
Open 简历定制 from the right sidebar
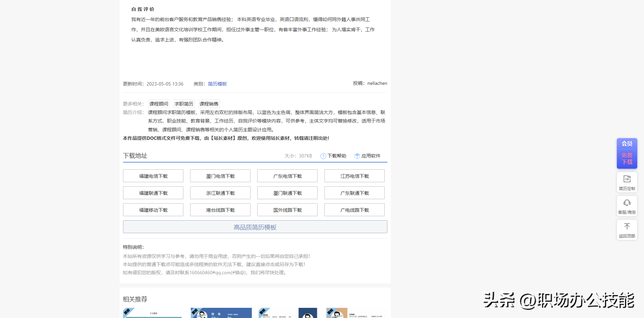coord(627,182)
